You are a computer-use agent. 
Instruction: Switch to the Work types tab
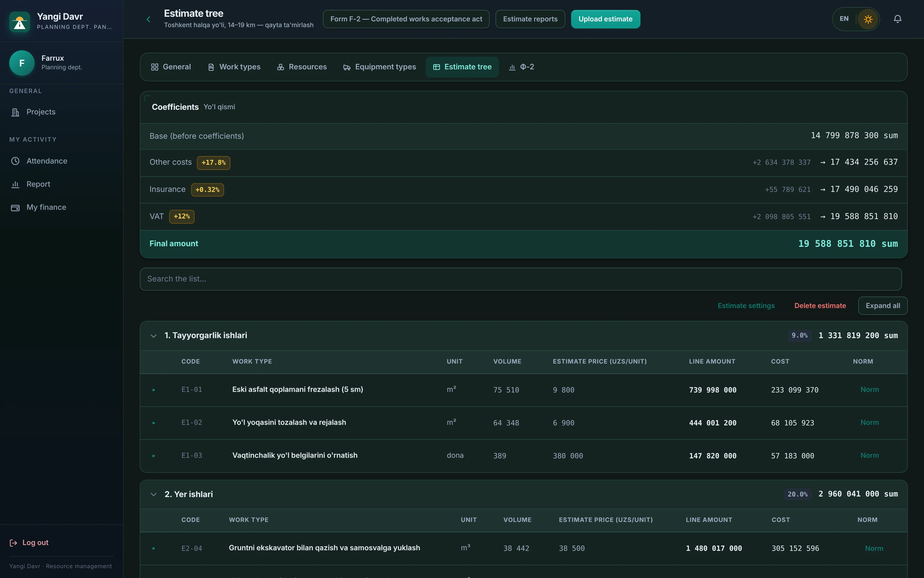pyautogui.click(x=234, y=67)
